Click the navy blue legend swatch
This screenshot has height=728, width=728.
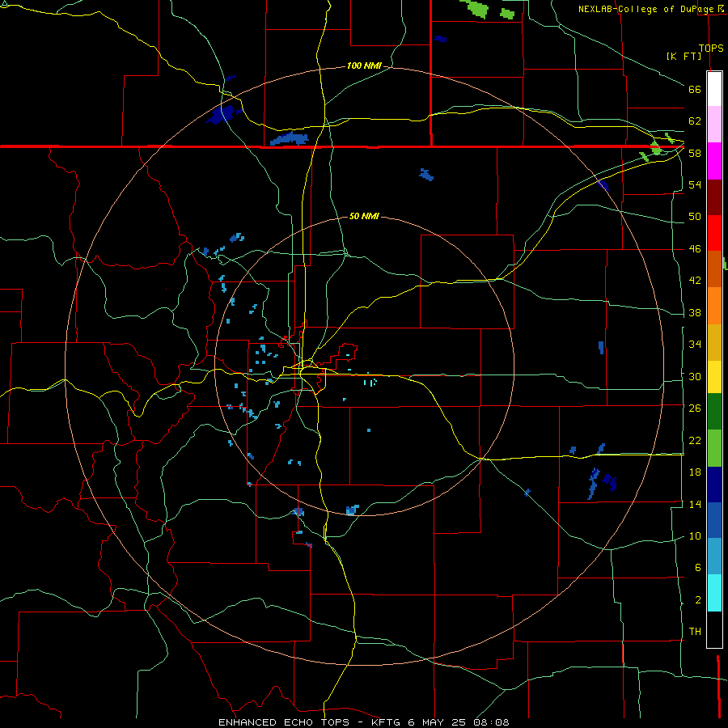tap(714, 485)
